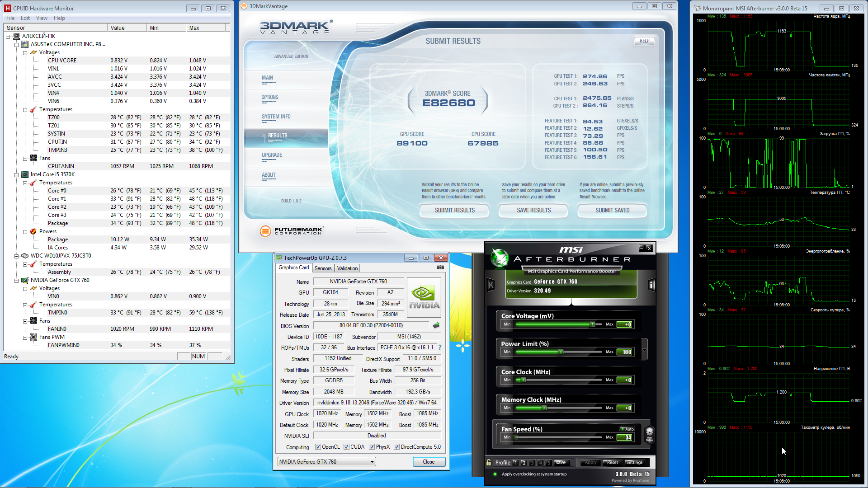Click the АЛЕКСЕЙ-ПК computer icon
This screenshot has height=488, width=868.
coord(17,36)
